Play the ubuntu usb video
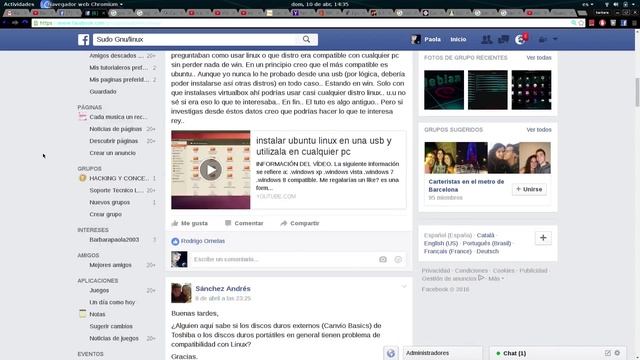 (211, 169)
